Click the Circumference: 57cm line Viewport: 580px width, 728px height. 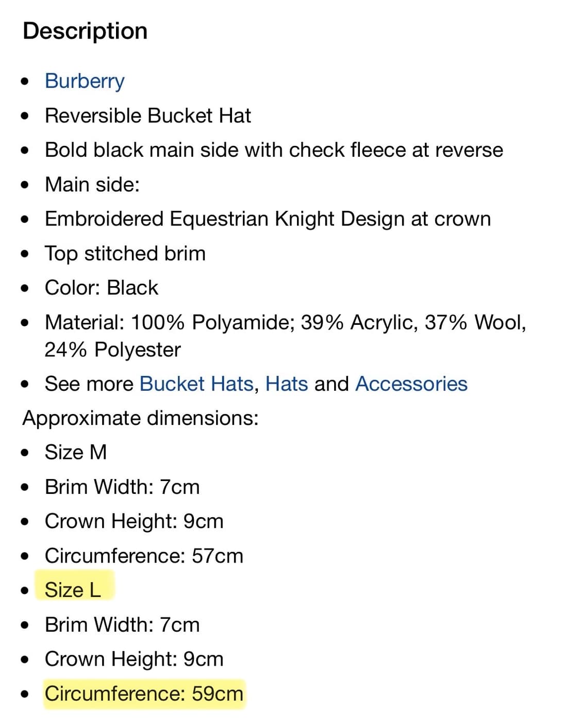[x=144, y=556]
